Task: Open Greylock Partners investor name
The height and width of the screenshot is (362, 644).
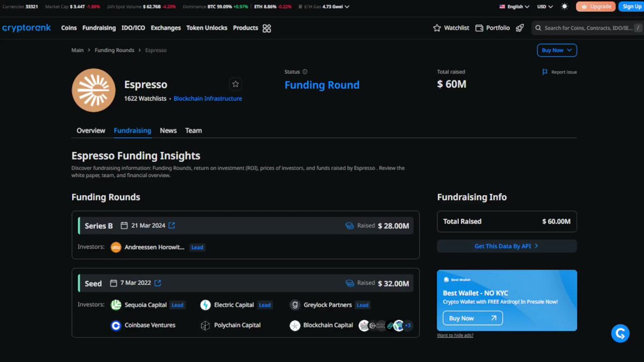Action: (327, 305)
